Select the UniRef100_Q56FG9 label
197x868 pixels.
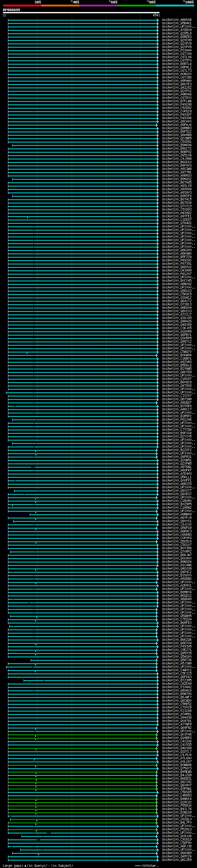click(177, 528)
